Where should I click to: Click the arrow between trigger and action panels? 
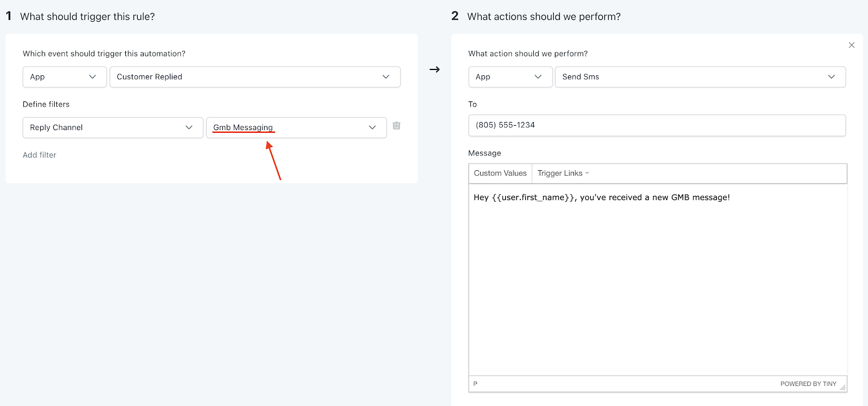(x=435, y=69)
